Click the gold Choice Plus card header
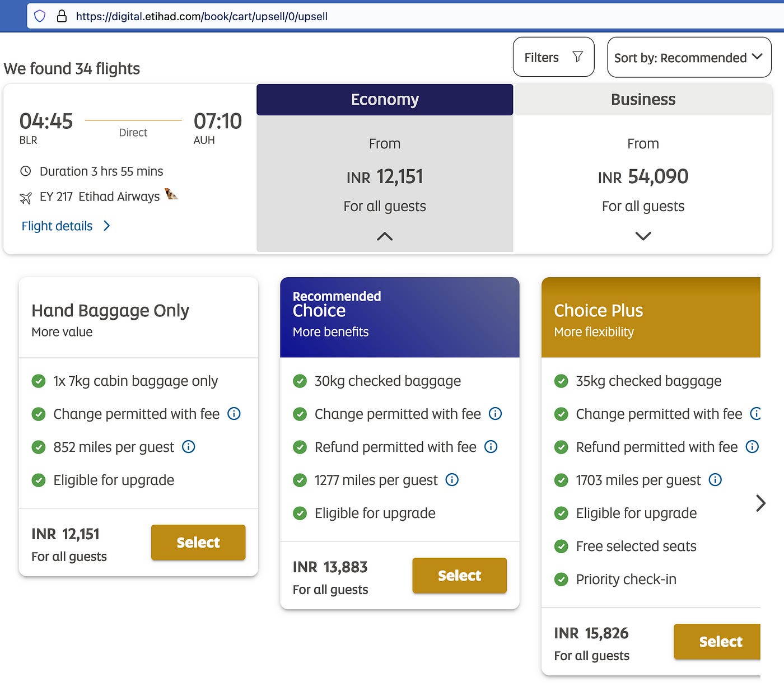 click(651, 317)
